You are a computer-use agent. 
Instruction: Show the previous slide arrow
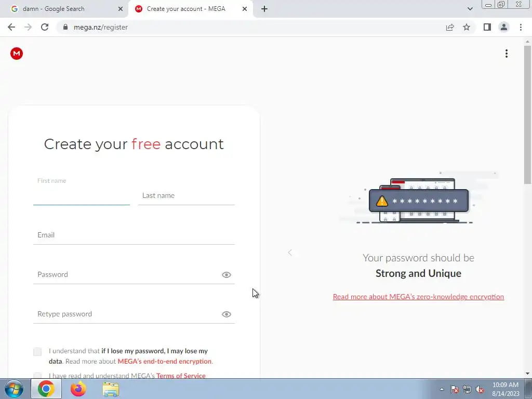click(290, 252)
